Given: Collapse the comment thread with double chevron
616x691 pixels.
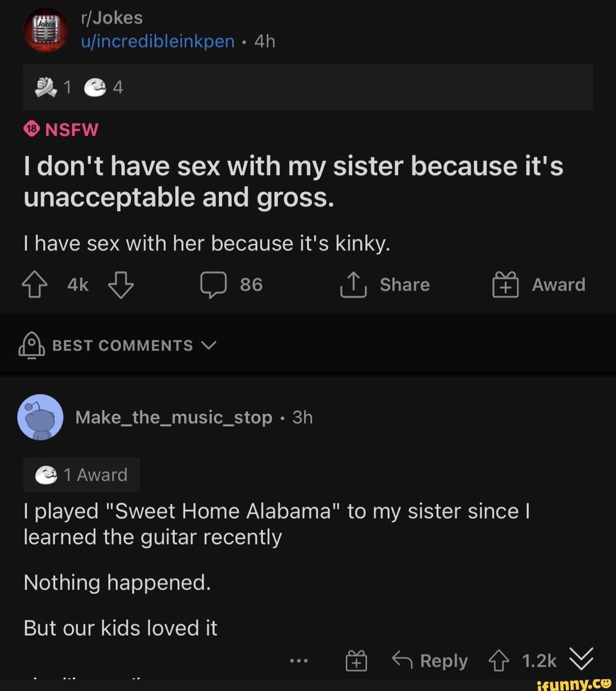Looking at the screenshot, I should click(581, 659).
